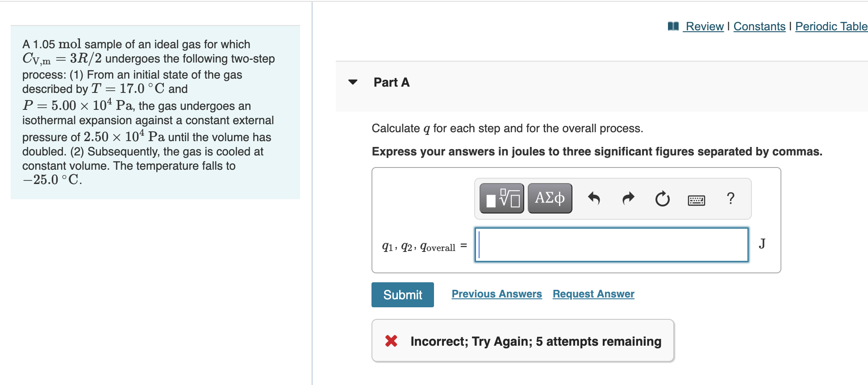Click the red X incorrect indicator
This screenshot has width=868, height=385.
point(391,341)
